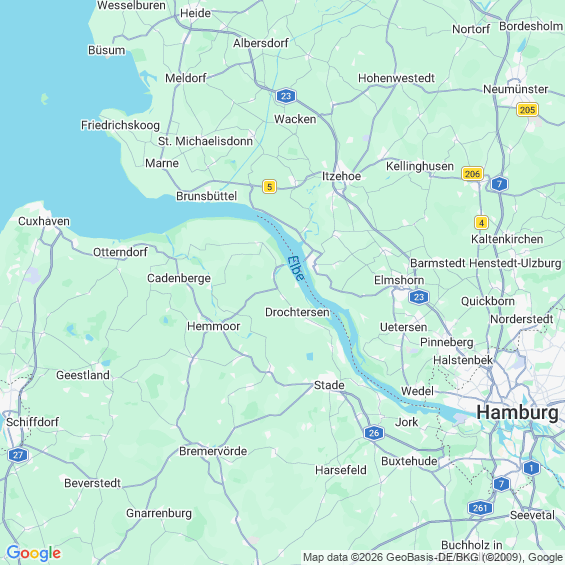Click the A23 highway shield near Wacken
The width and height of the screenshot is (565, 565).
(x=286, y=96)
